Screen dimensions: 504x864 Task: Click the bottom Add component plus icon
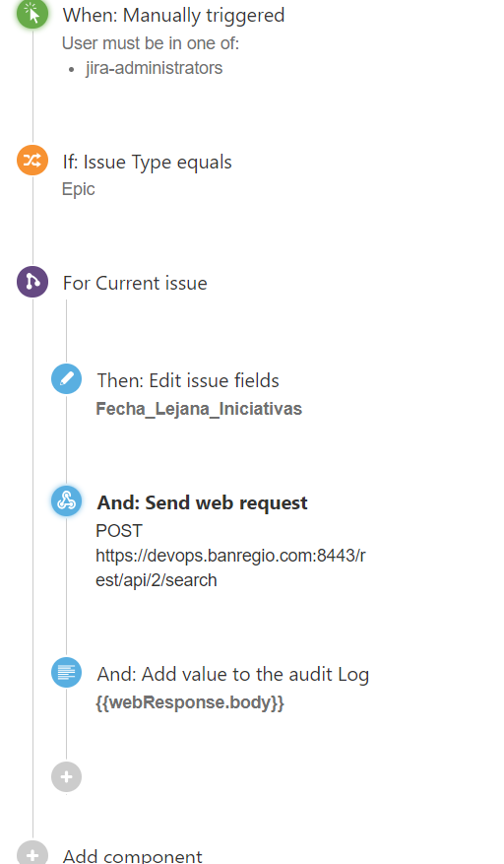[32, 853]
